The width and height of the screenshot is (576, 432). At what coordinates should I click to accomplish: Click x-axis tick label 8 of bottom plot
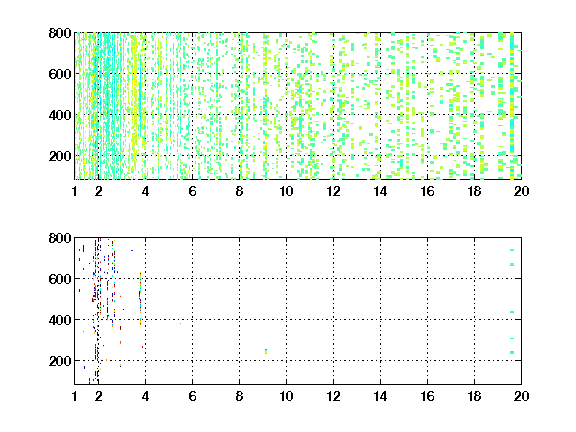pyautogui.click(x=240, y=396)
